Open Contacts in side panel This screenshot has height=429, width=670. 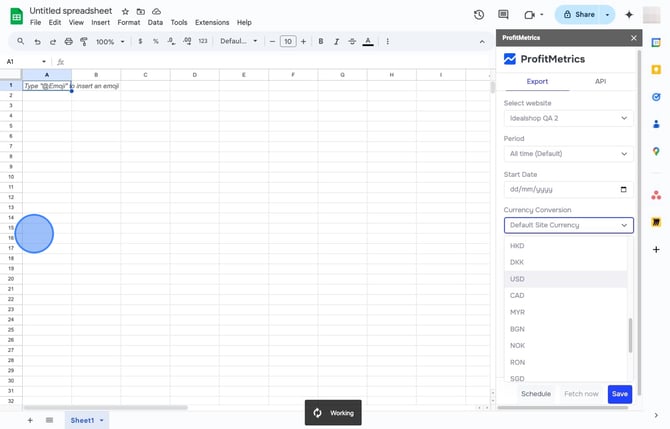[x=656, y=124]
